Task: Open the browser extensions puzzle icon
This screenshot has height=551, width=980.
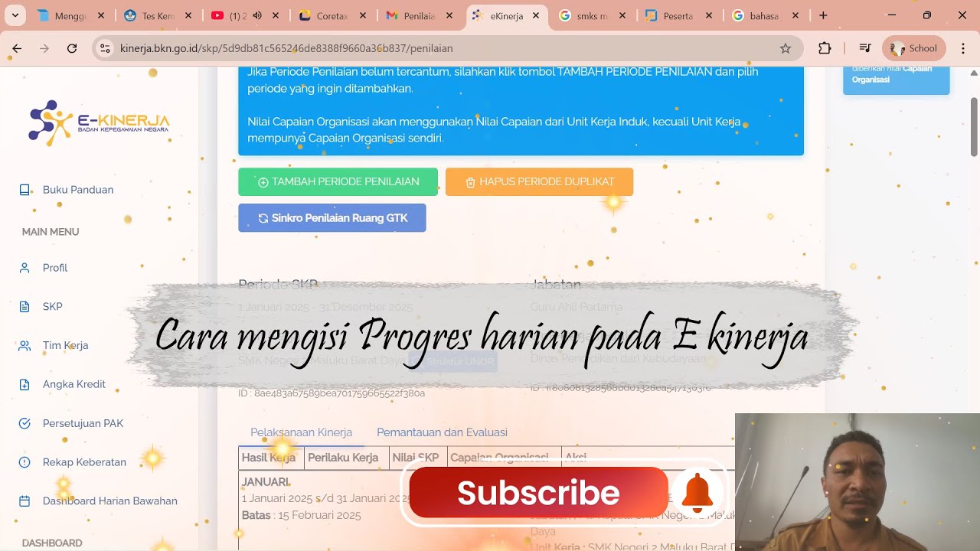Action: tap(825, 48)
